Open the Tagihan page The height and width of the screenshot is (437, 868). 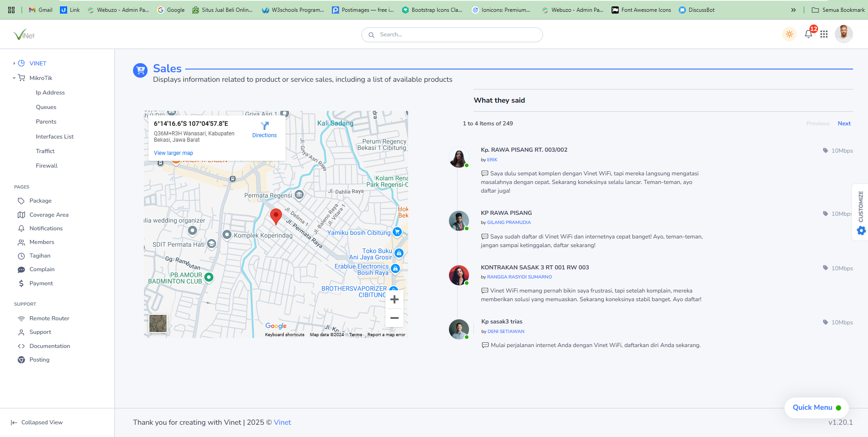pos(40,256)
